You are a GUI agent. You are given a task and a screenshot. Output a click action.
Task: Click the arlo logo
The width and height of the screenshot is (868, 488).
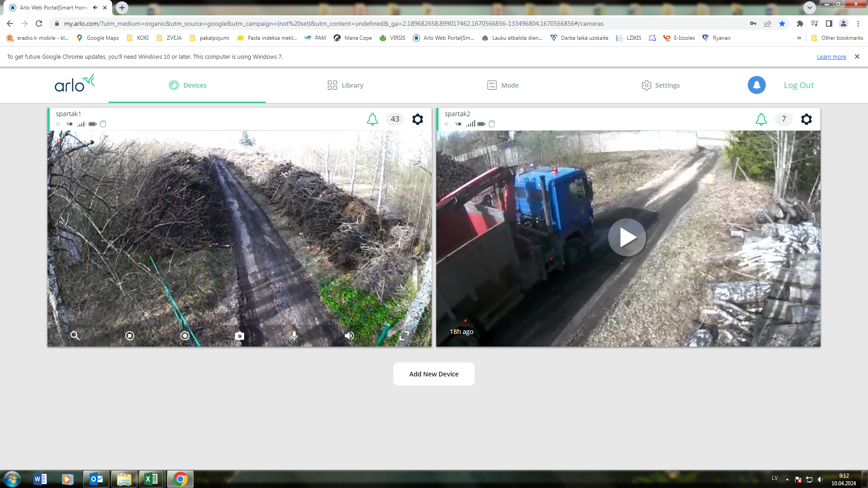75,83
